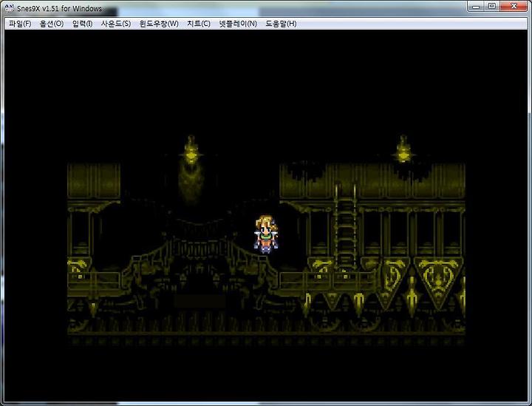This screenshot has width=532, height=406.
Task: Open the 파일(F) menu
Action: (x=20, y=24)
